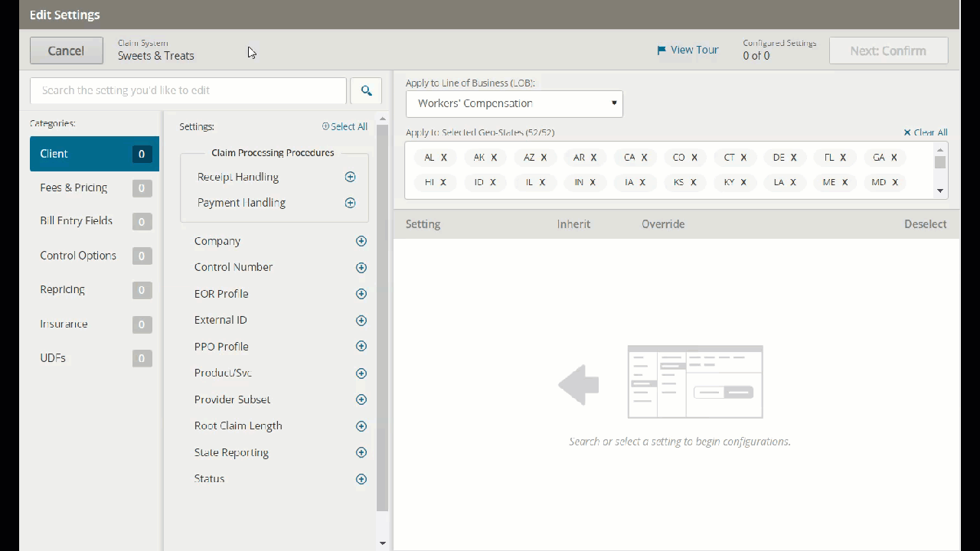Add the Product/Svc setting plus icon
This screenshot has height=551, width=980.
tap(361, 373)
